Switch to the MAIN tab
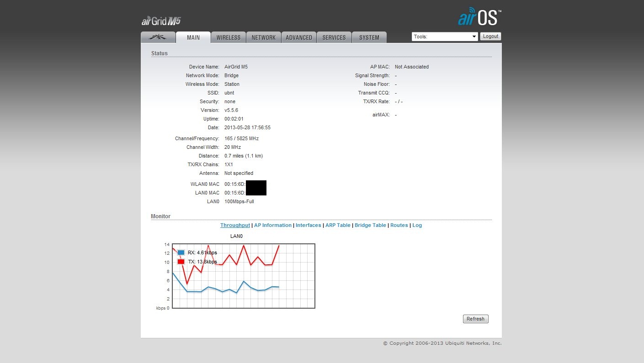Image resolution: width=644 pixels, height=363 pixels. click(193, 37)
